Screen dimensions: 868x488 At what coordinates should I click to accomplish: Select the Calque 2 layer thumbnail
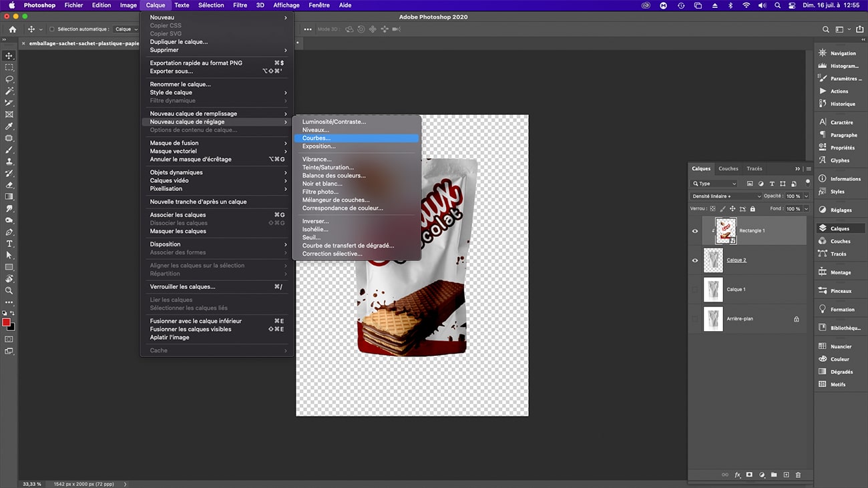coord(713,260)
